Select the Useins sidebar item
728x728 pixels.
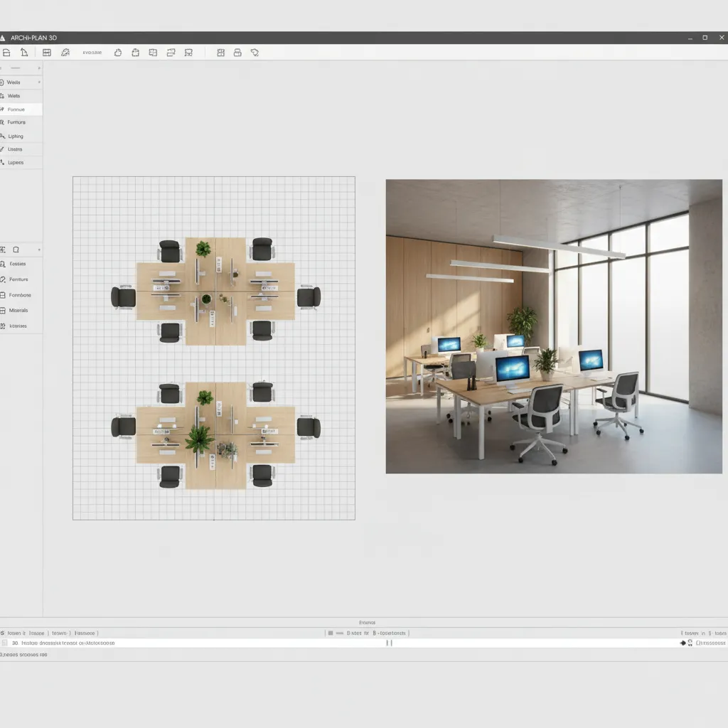click(x=21, y=149)
